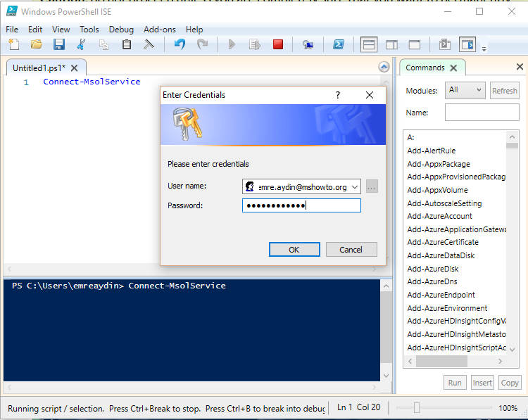Select Add-AzureEndpoint command
Viewport: 528px width, 420px height.
(441, 295)
